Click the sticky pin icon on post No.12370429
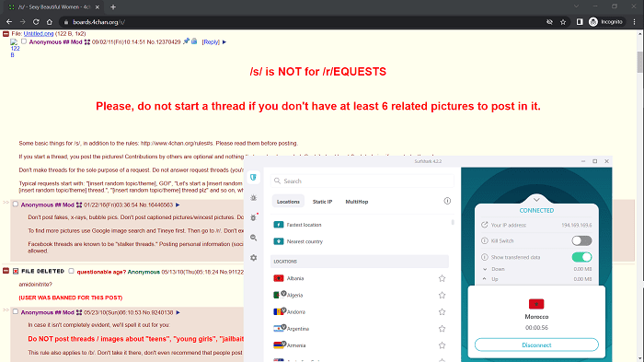Image resolution: width=644 pixels, height=362 pixels. pyautogui.click(x=187, y=41)
